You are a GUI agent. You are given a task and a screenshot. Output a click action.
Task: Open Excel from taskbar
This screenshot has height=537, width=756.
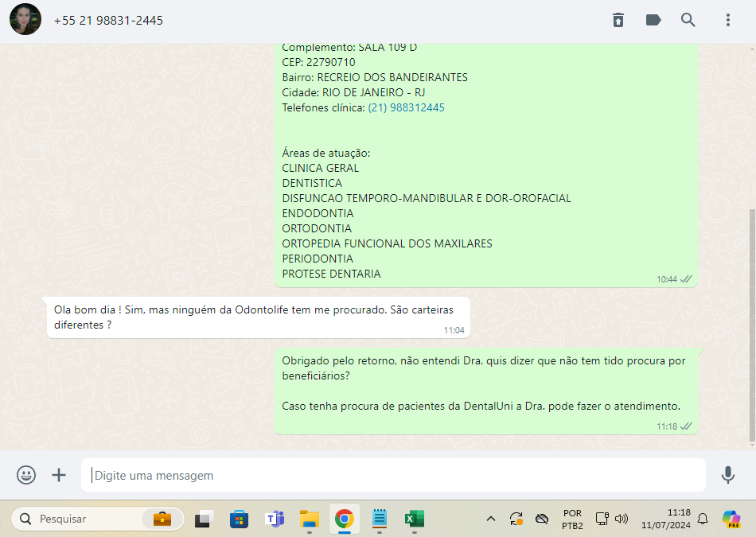point(415,519)
